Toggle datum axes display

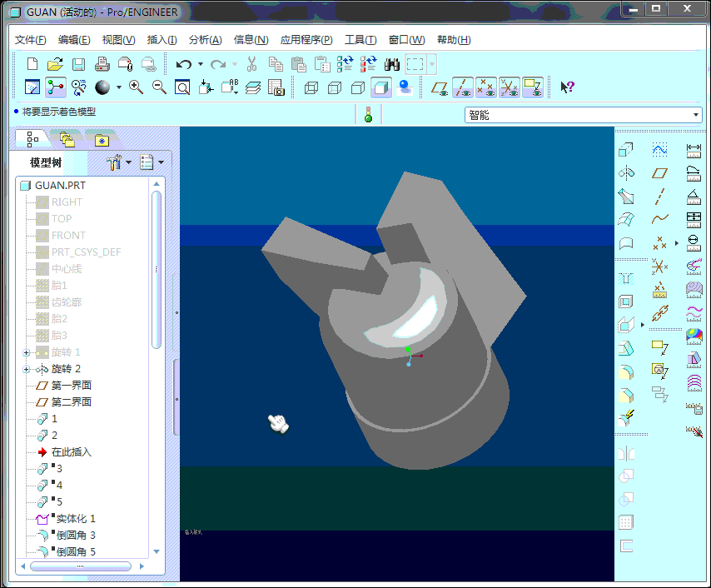(463, 87)
